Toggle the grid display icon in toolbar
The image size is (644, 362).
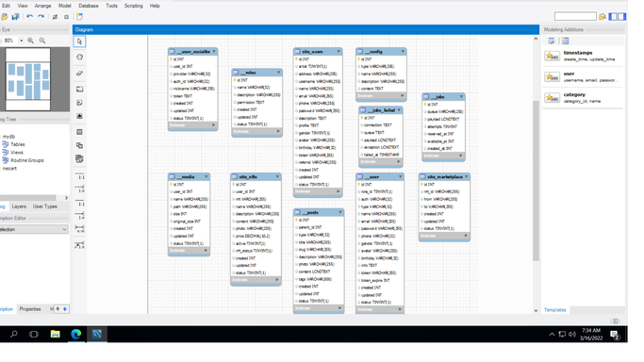[55, 17]
